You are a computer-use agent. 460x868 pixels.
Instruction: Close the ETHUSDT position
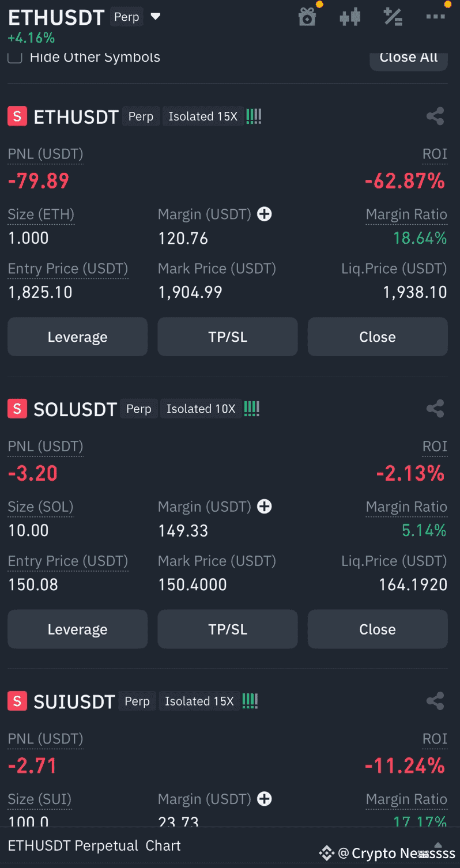click(378, 337)
